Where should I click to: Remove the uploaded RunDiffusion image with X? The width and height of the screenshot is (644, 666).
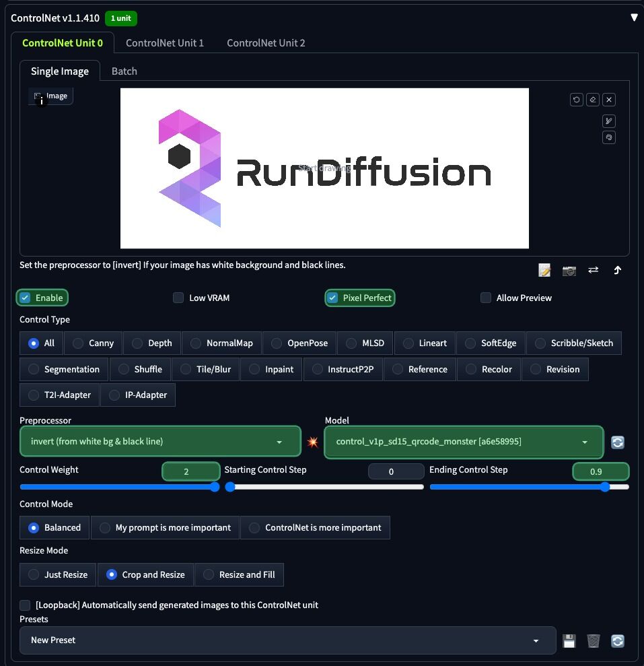[609, 100]
